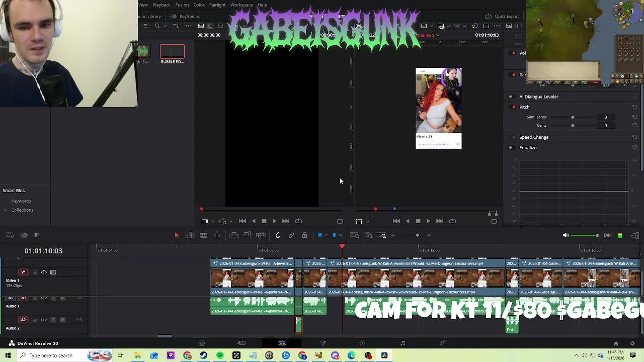
Task: Open the Help menu
Action: click(x=262, y=5)
